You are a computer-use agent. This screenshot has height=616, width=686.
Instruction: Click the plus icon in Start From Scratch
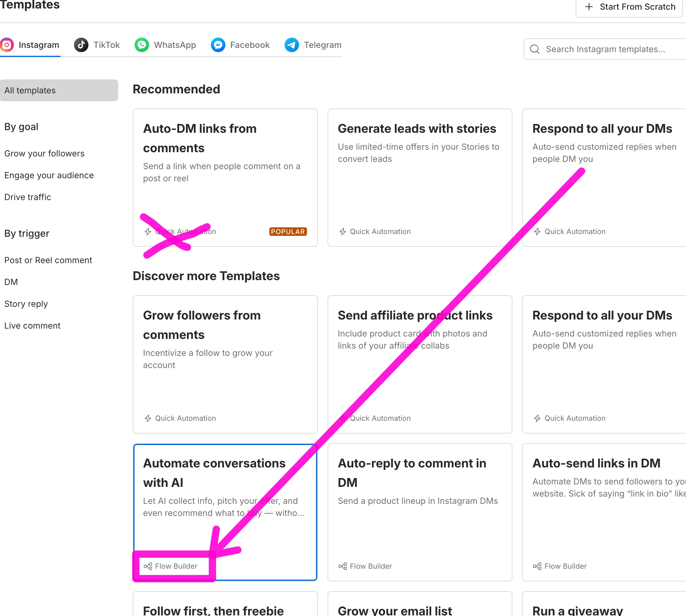[x=589, y=7]
